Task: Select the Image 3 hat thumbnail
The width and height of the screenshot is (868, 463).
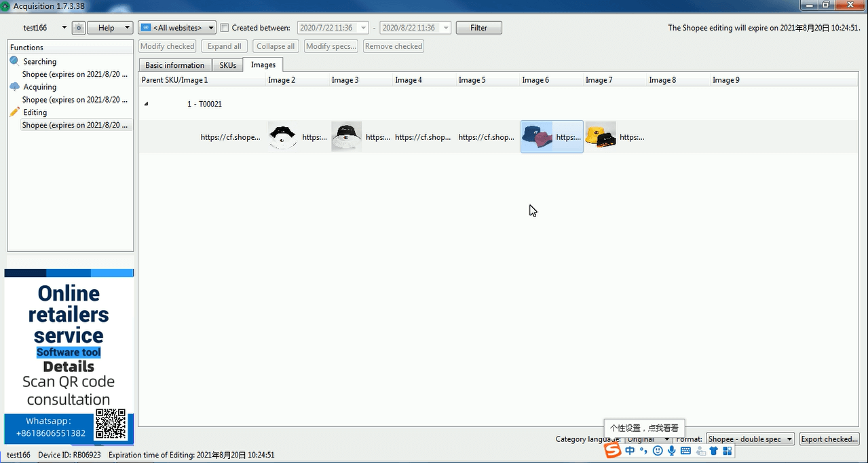Action: tap(347, 136)
